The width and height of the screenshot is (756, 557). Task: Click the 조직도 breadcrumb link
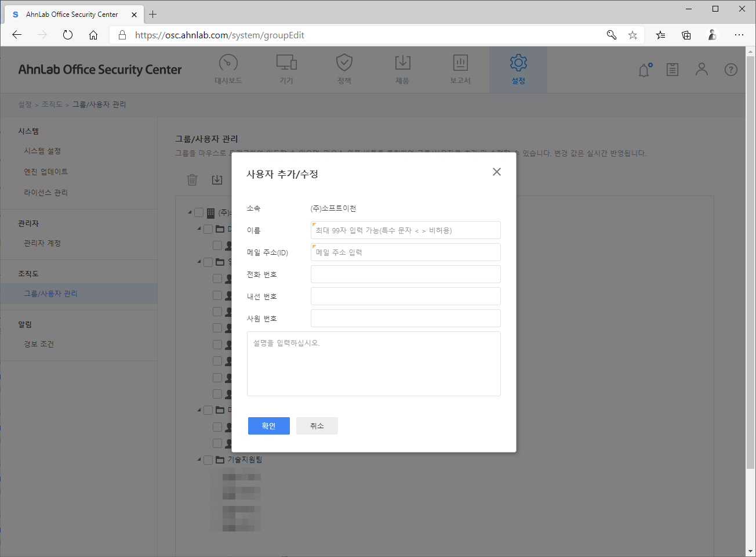click(x=52, y=104)
